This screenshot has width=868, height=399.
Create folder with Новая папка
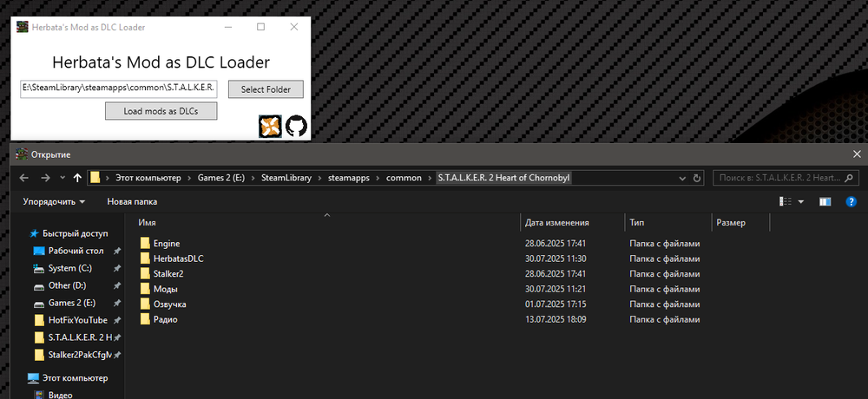(132, 201)
